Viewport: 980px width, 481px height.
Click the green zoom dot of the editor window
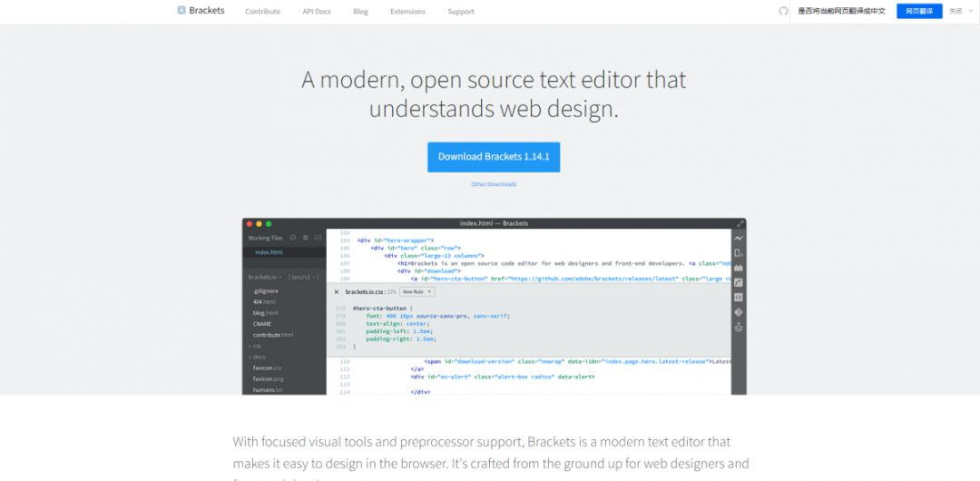tap(269, 223)
